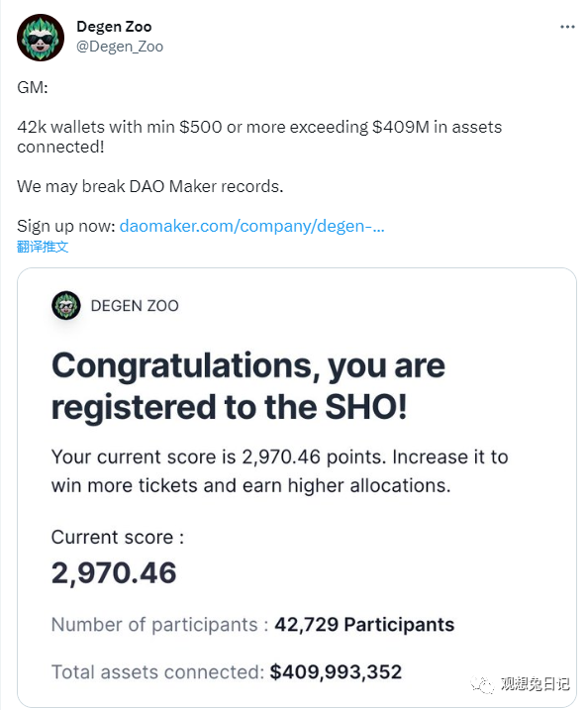588x710 pixels.
Task: Open the Degen Zoo display name profile
Action: tap(114, 27)
